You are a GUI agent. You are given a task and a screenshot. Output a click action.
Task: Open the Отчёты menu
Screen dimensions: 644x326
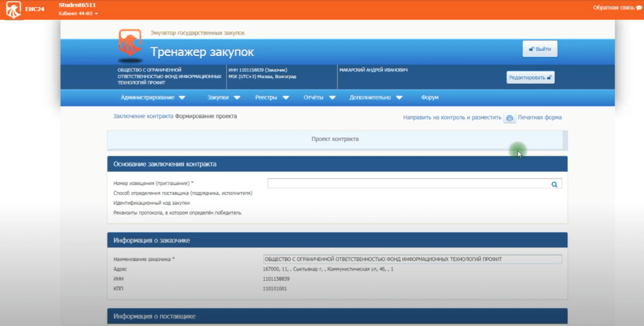319,98
